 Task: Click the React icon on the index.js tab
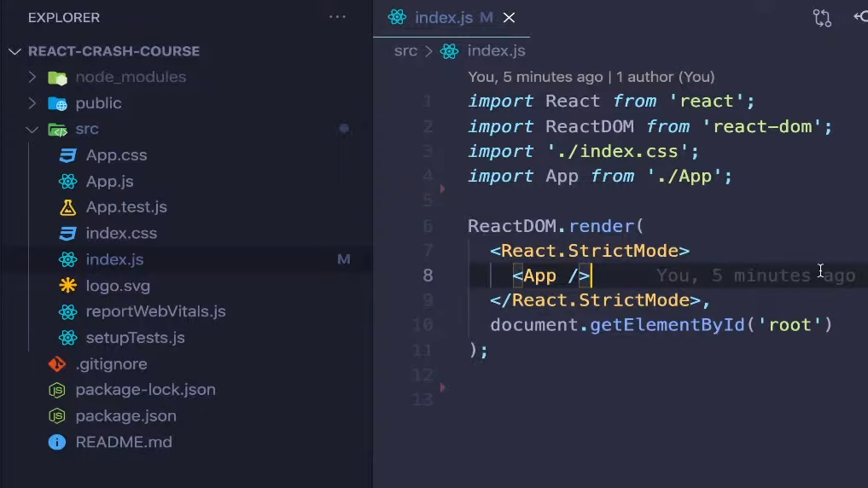[397, 18]
